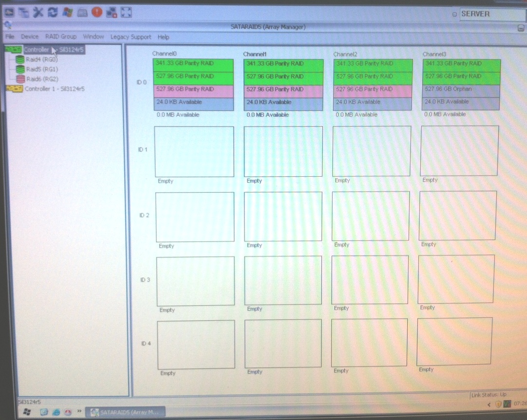This screenshot has width=527, height=420.
Task: Open the Window menu
Action: coord(93,37)
